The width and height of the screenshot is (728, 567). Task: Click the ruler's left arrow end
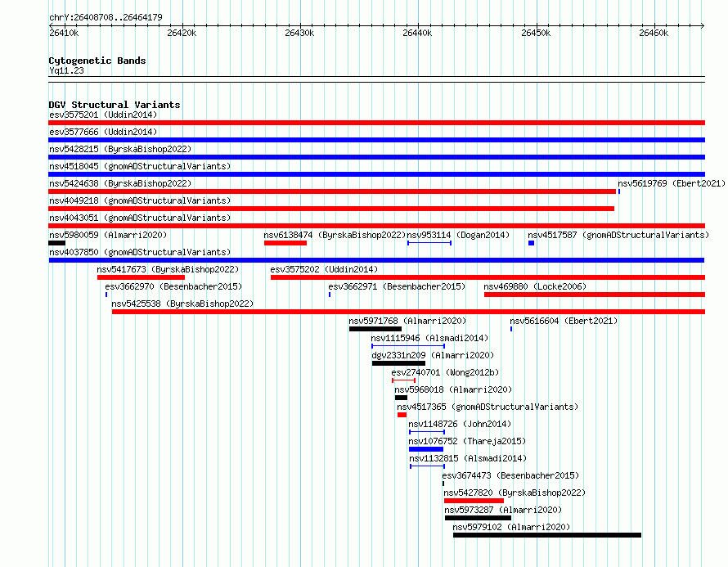[51, 25]
